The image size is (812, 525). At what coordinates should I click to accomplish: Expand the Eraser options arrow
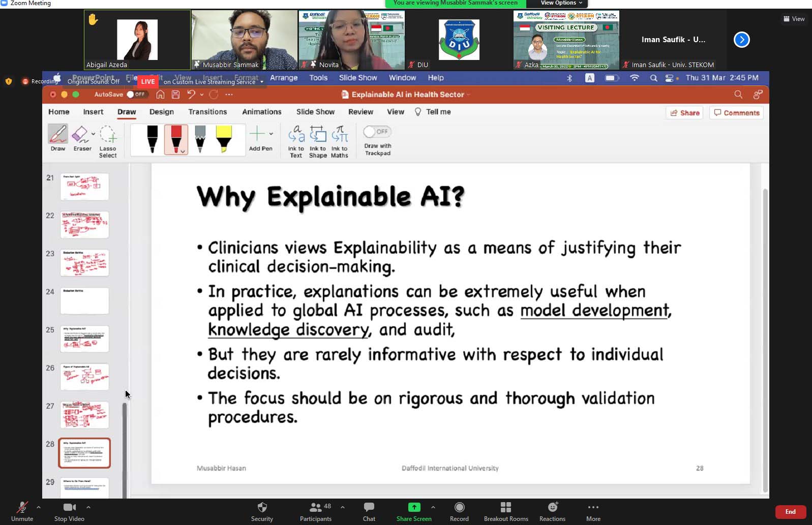pos(93,134)
